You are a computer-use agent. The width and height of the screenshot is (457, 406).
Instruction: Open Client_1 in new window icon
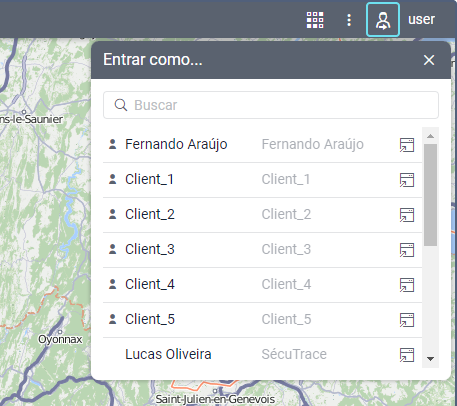click(407, 180)
